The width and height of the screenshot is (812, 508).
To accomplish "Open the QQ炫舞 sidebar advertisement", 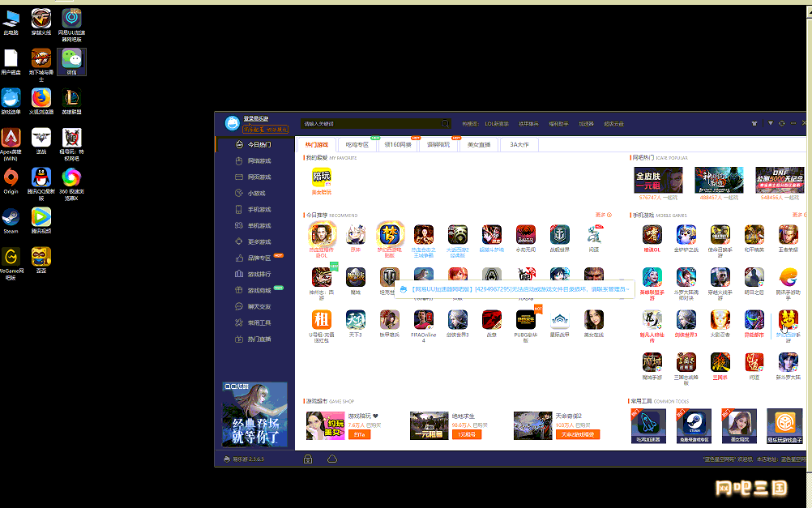I will click(x=254, y=414).
